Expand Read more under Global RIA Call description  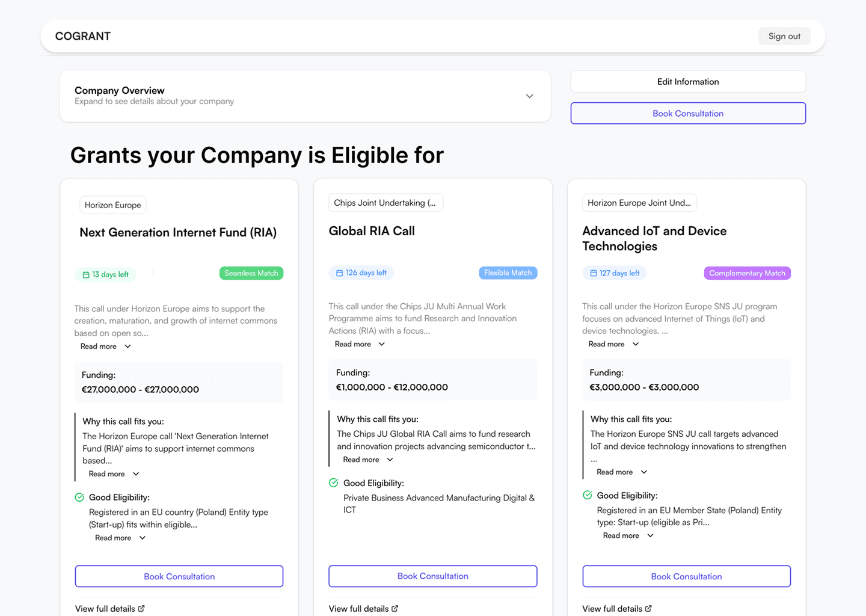360,344
